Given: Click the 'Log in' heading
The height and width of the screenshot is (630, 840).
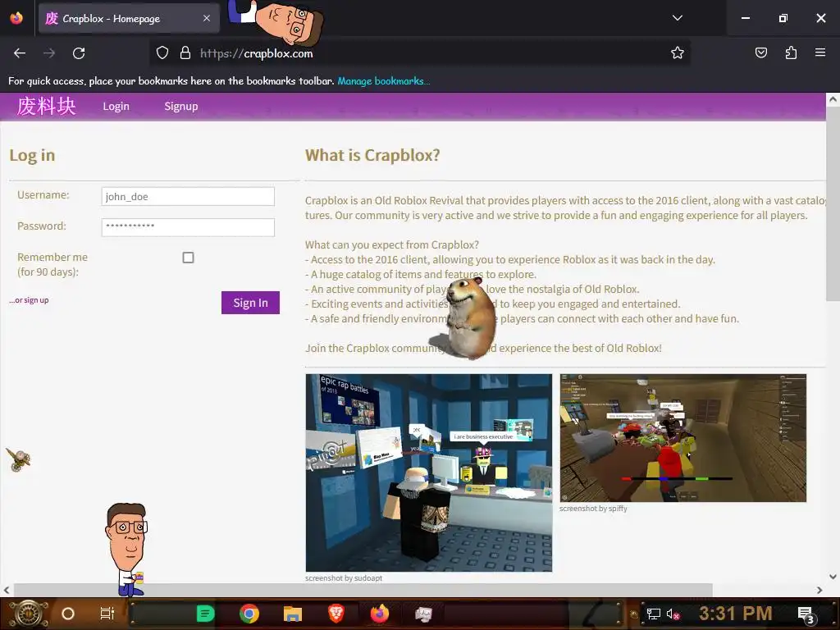Looking at the screenshot, I should pos(32,155).
